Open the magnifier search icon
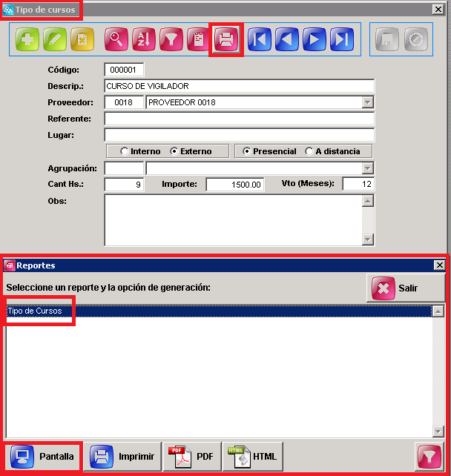Image resolution: width=451 pixels, height=476 pixels. coord(116,39)
